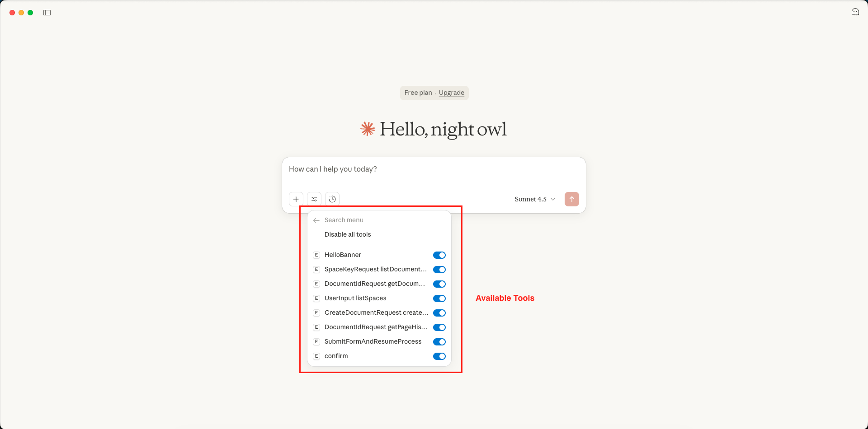868x429 pixels.
Task: Expand the model selector chevron
Action: pyautogui.click(x=553, y=199)
